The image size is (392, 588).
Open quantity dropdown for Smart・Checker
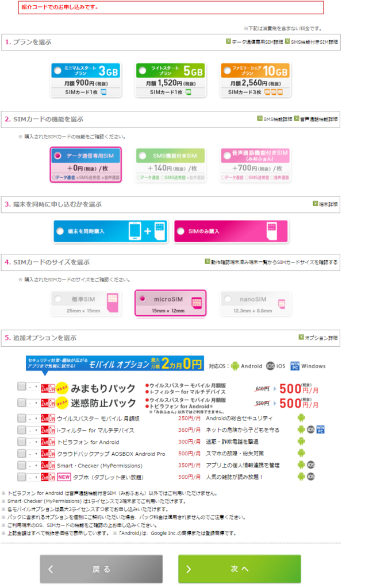(x=33, y=465)
